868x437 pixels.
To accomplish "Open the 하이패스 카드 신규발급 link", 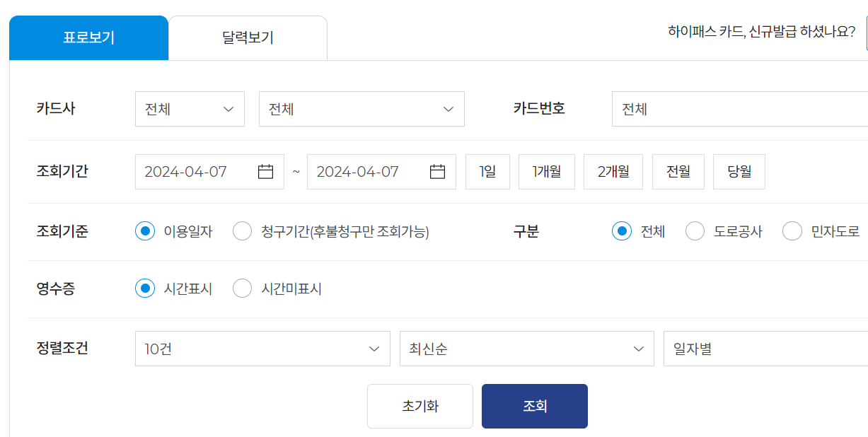I will click(x=762, y=31).
